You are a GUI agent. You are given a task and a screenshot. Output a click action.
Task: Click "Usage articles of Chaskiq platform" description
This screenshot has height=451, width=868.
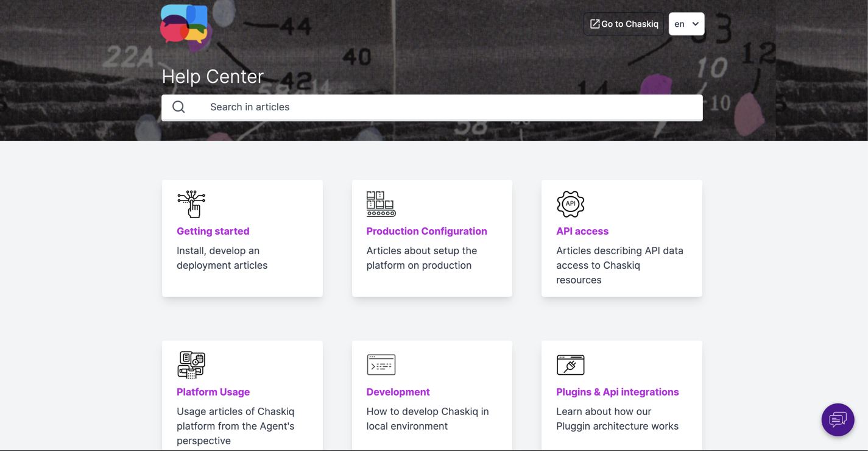click(x=236, y=426)
